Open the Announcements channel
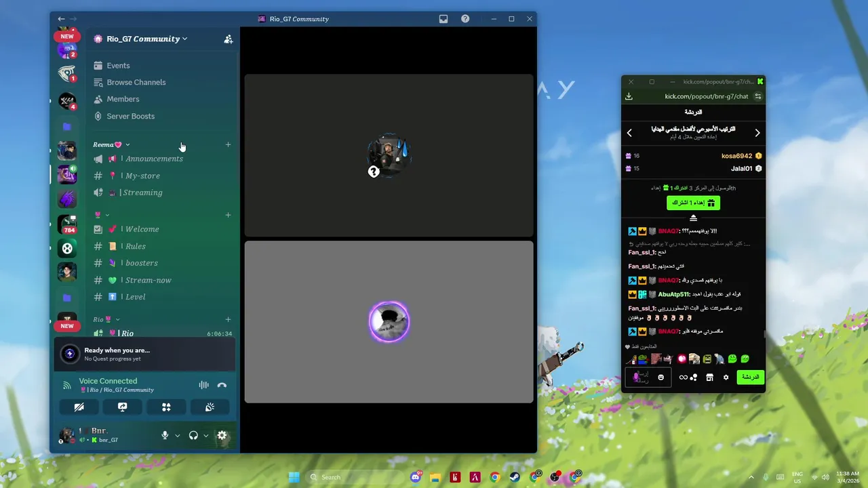868x488 pixels. (x=163, y=159)
